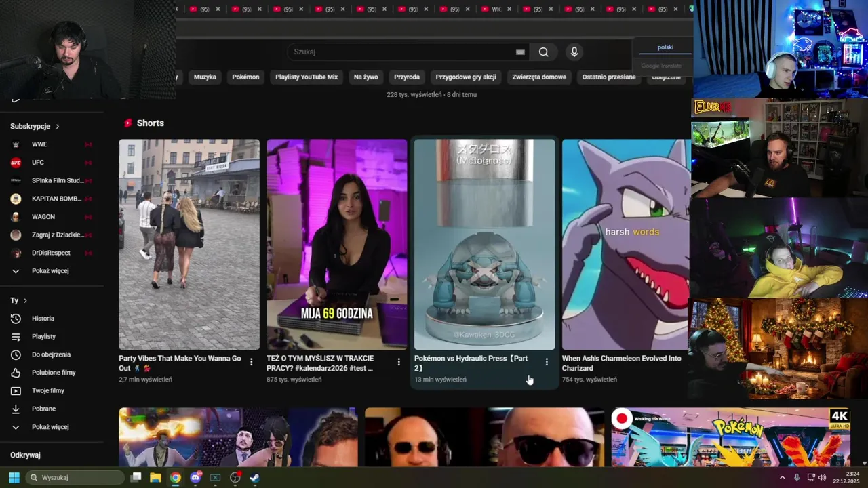
Task: Click the search magnifier button
Action: tap(544, 52)
